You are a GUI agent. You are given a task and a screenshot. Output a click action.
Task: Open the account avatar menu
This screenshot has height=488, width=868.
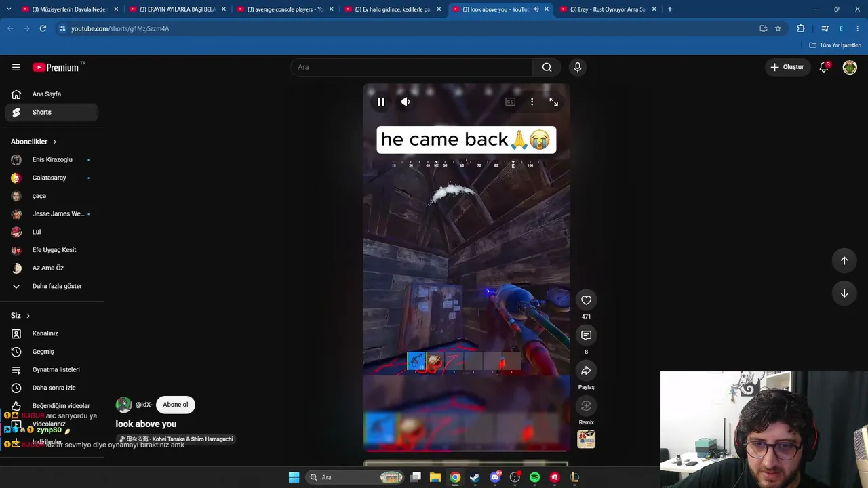pos(850,67)
